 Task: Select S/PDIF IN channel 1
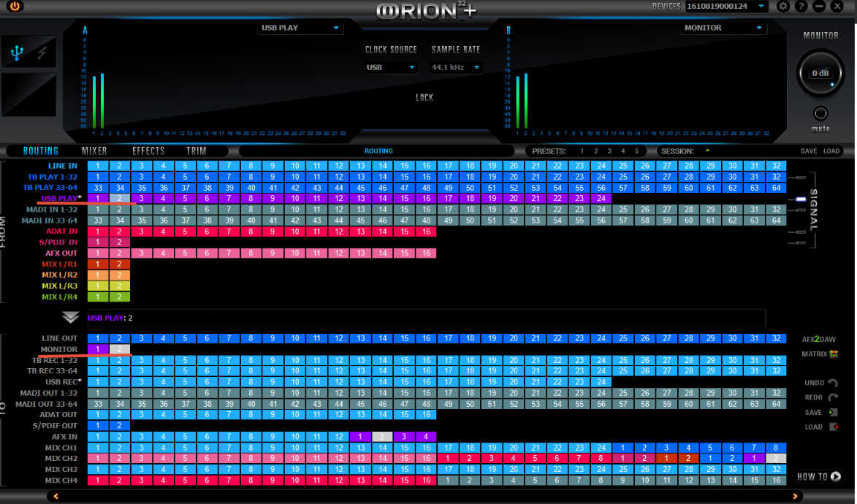coord(98,243)
